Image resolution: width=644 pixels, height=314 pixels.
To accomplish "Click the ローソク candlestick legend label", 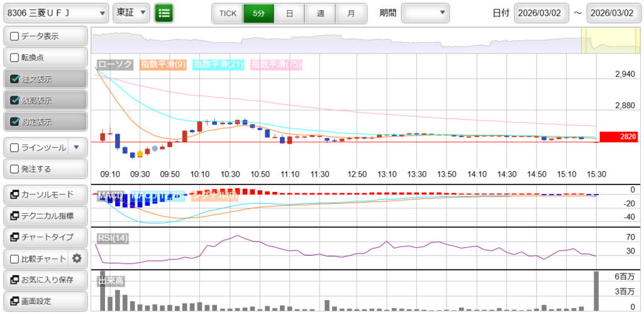I will pyautogui.click(x=115, y=64).
